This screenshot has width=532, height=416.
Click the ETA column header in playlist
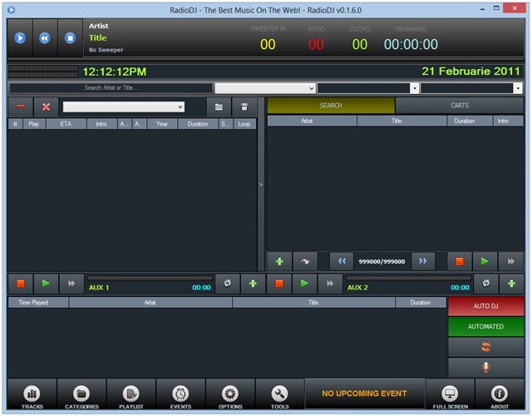(x=66, y=124)
